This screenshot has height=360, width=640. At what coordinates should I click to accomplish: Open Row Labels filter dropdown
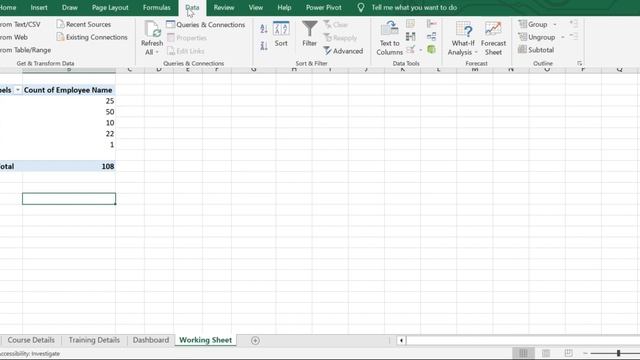tap(18, 90)
